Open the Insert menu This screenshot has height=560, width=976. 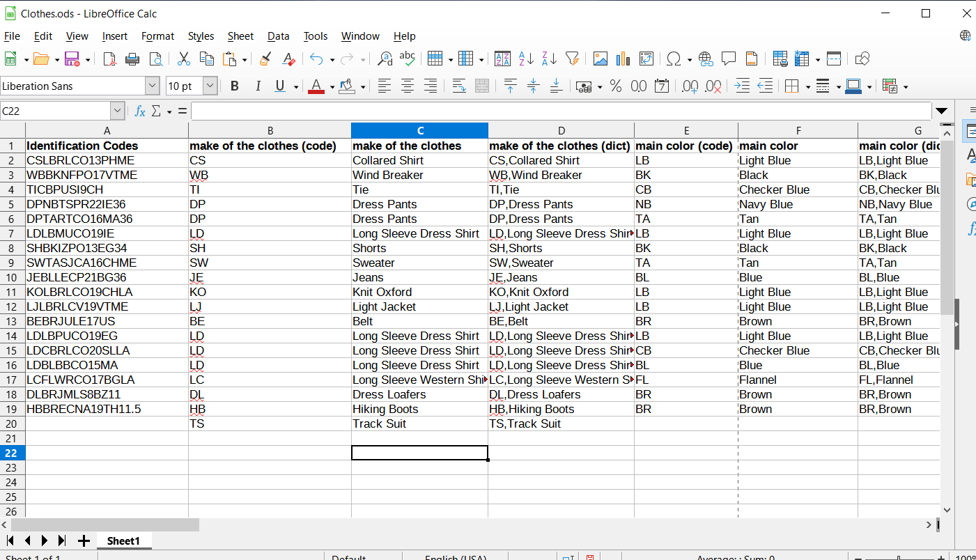(115, 36)
